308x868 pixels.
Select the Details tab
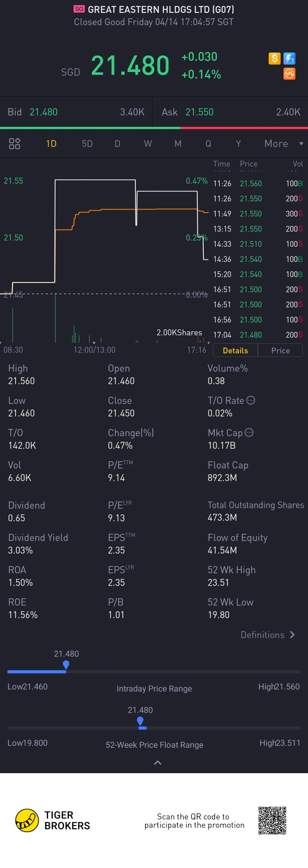pyautogui.click(x=235, y=350)
